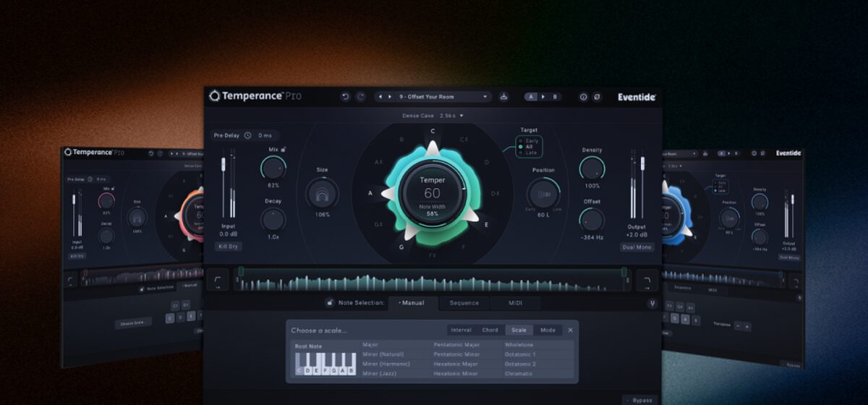Select note D# on the note wheel
The image size is (868, 405).
[495, 193]
